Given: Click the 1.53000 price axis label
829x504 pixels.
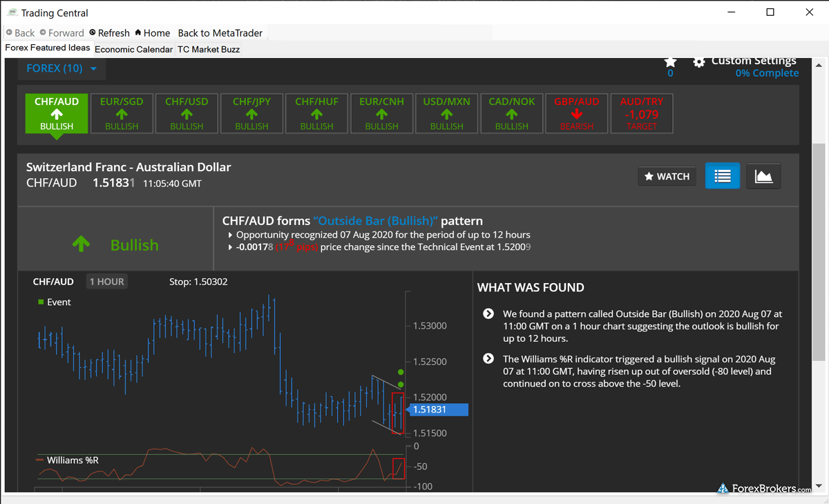Looking at the screenshot, I should coord(430,326).
